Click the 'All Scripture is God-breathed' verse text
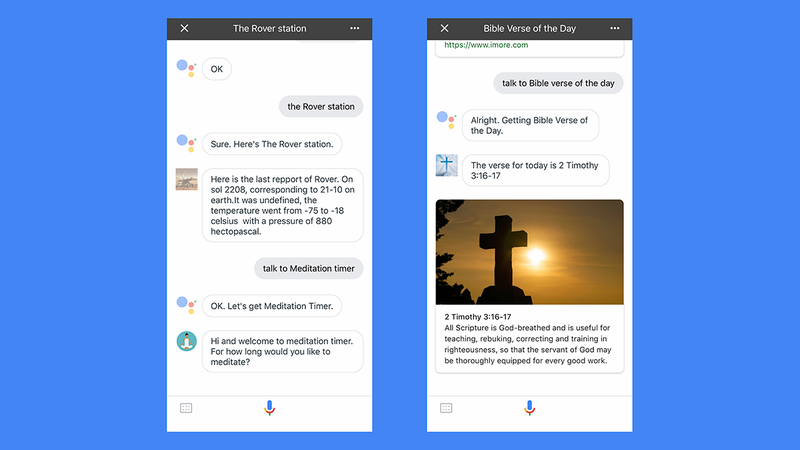This screenshot has width=800, height=450. pyautogui.click(x=528, y=344)
